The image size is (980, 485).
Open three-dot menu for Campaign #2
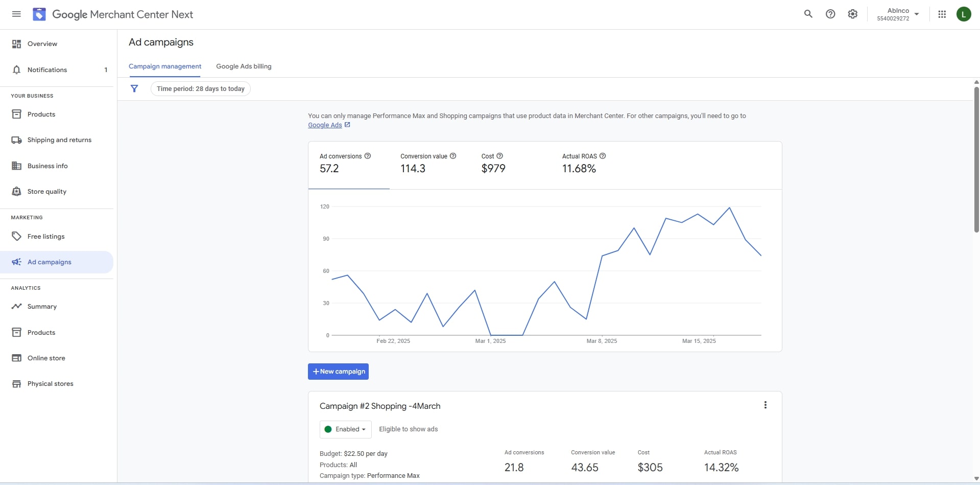(x=765, y=405)
